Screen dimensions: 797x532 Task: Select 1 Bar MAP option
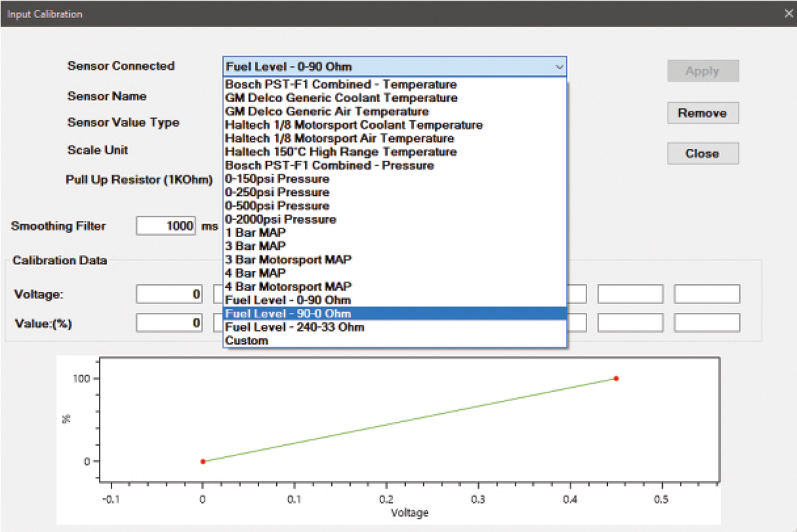[x=395, y=232]
